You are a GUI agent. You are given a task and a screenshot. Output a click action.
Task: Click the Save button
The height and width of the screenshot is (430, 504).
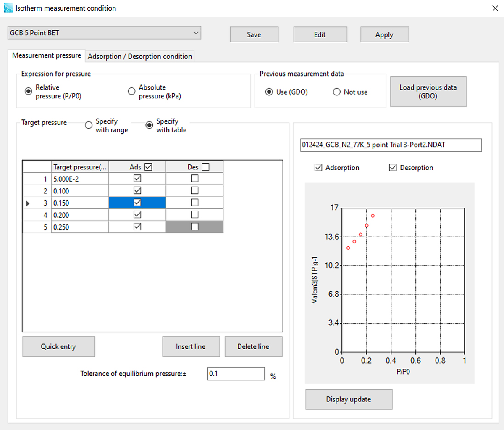click(254, 34)
